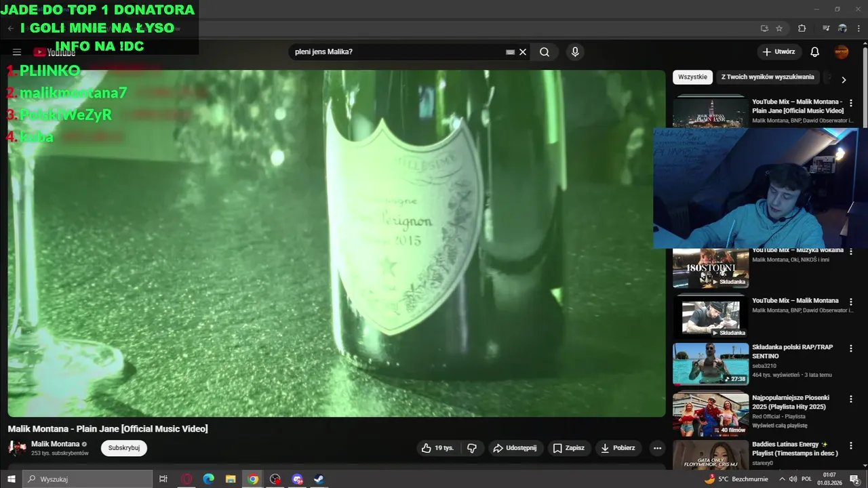868x488 pixels.
Task: Click the Udostępnij share button
Action: pyautogui.click(x=515, y=448)
